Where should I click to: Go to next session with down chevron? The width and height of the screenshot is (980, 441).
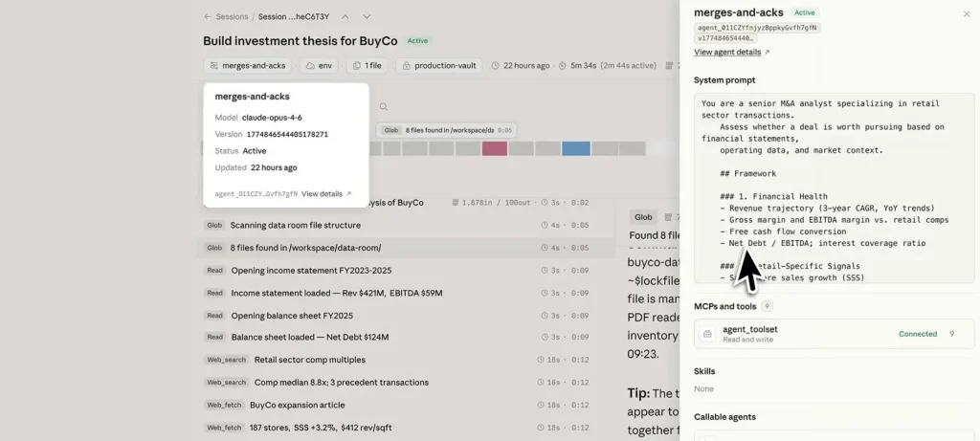(367, 16)
